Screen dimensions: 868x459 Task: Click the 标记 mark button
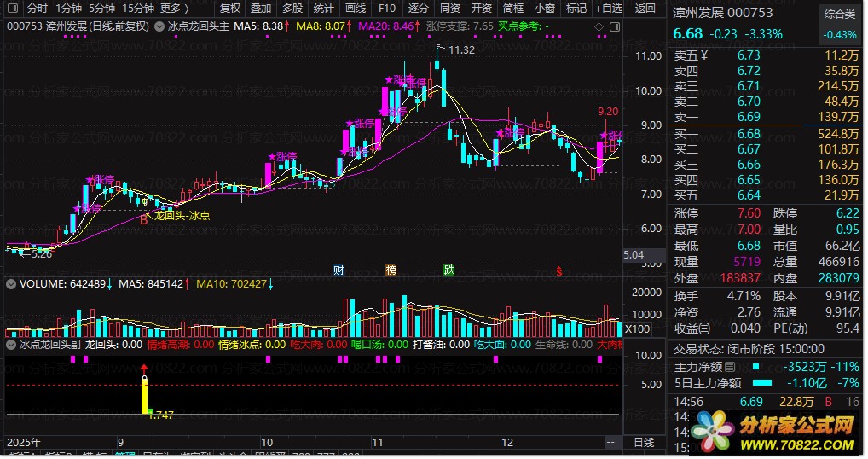(x=576, y=9)
